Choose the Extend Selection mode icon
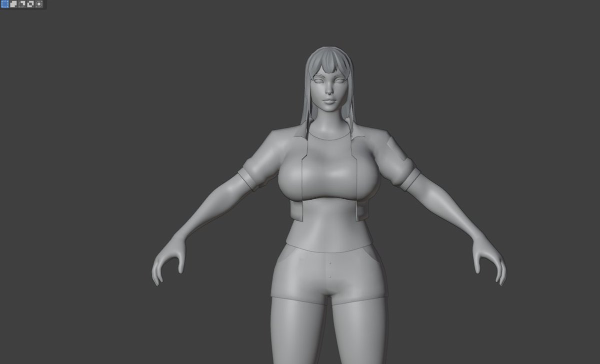The height and width of the screenshot is (364, 600). coord(13,4)
